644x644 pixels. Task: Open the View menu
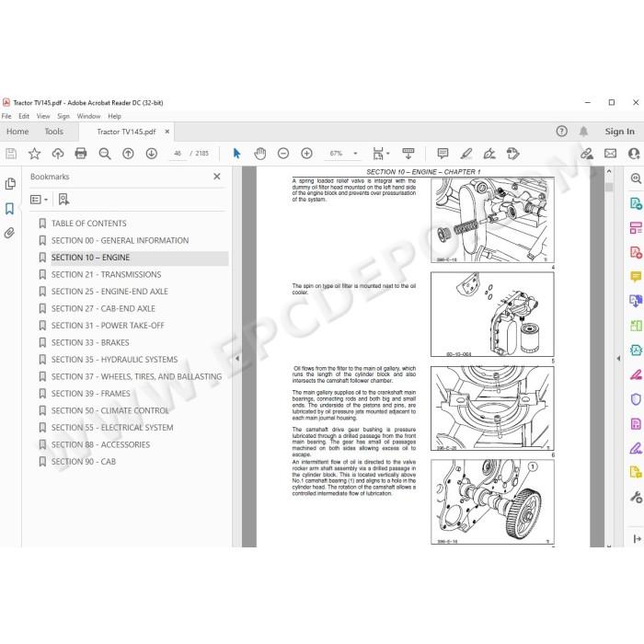pyautogui.click(x=42, y=116)
